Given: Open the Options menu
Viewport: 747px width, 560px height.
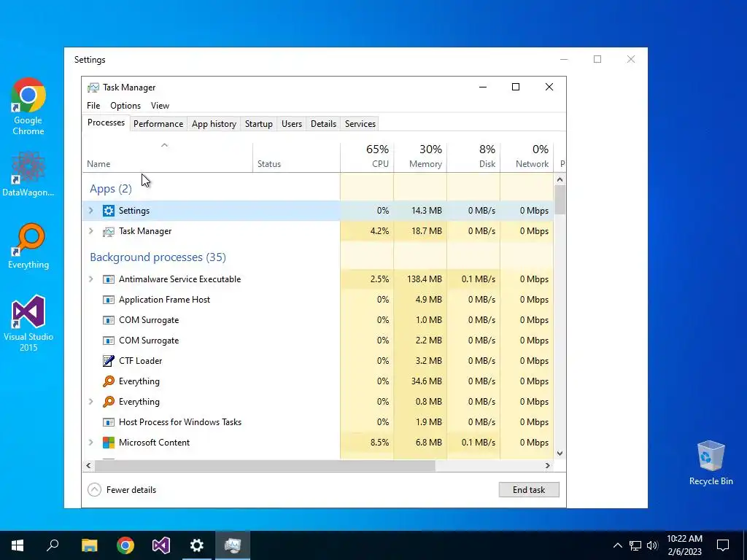Looking at the screenshot, I should pos(125,106).
